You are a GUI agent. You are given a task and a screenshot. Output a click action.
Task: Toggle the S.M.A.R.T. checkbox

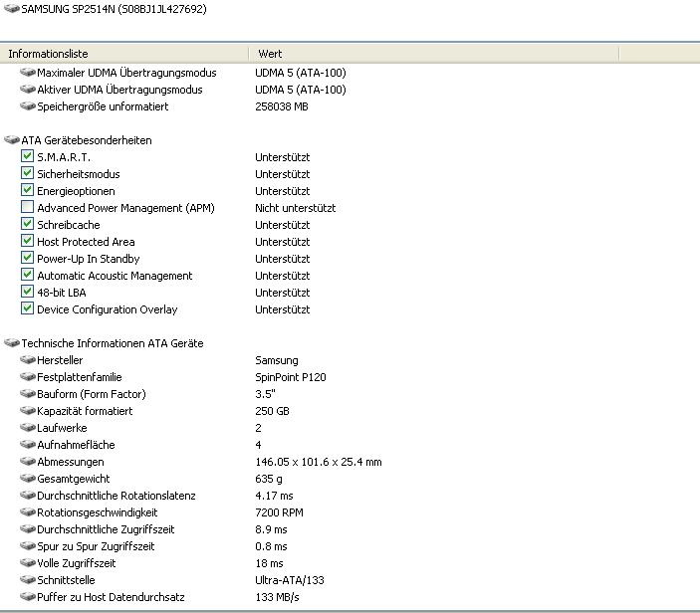[27, 156]
